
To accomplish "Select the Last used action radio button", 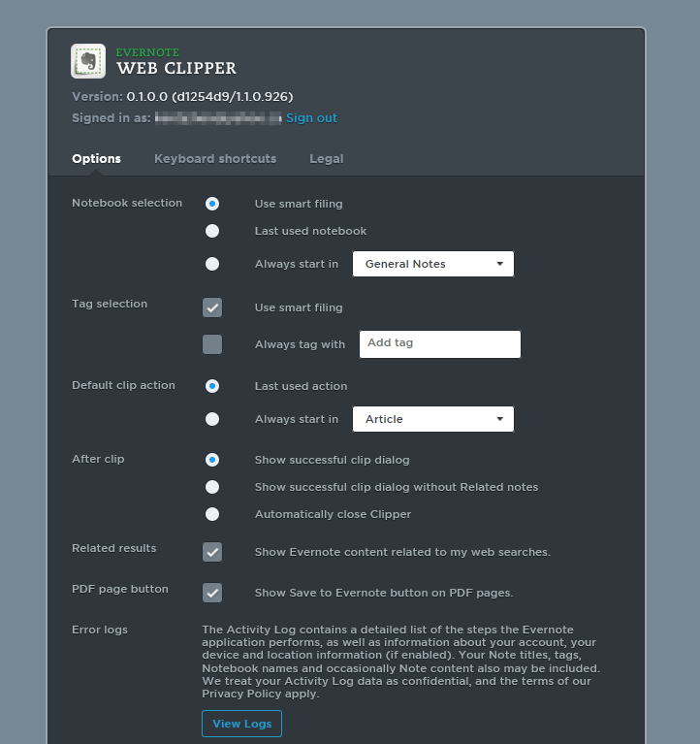I will (212, 386).
